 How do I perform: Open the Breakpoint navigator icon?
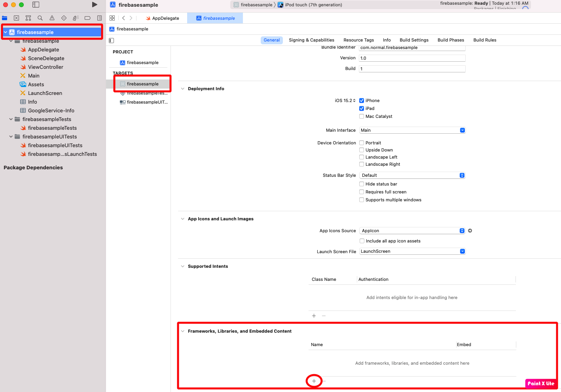pos(87,18)
